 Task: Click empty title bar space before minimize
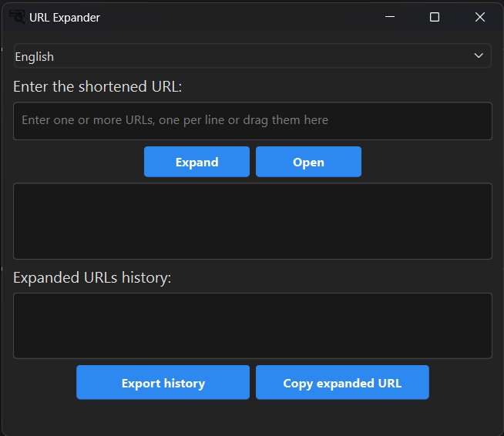pos(247,17)
